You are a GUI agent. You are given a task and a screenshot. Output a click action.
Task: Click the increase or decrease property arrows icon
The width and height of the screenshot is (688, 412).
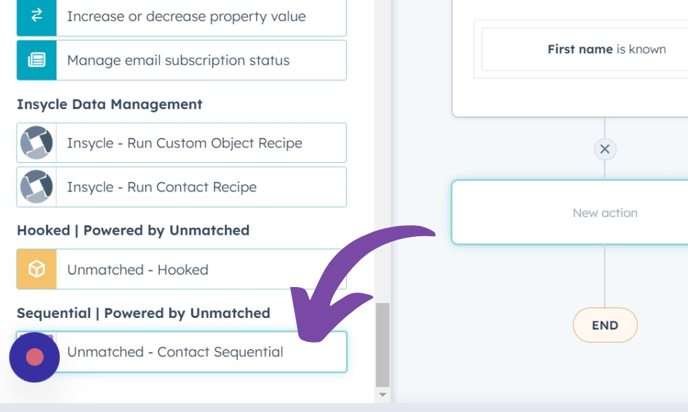(36, 17)
